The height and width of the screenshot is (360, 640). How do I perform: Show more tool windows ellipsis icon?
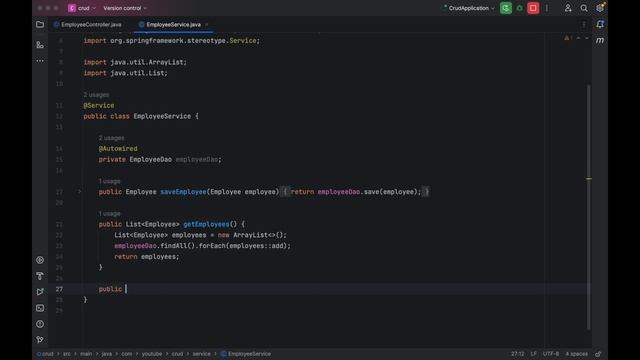point(40,61)
